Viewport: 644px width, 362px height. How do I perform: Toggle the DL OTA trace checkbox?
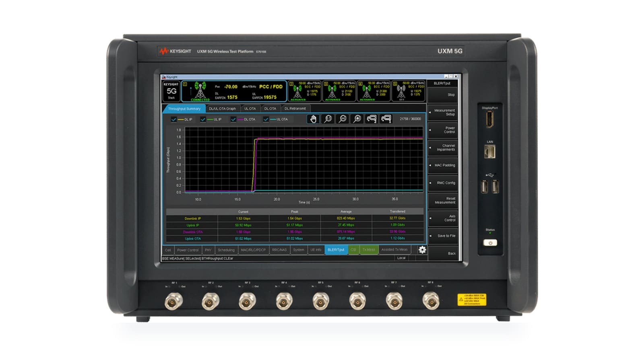pos(233,119)
